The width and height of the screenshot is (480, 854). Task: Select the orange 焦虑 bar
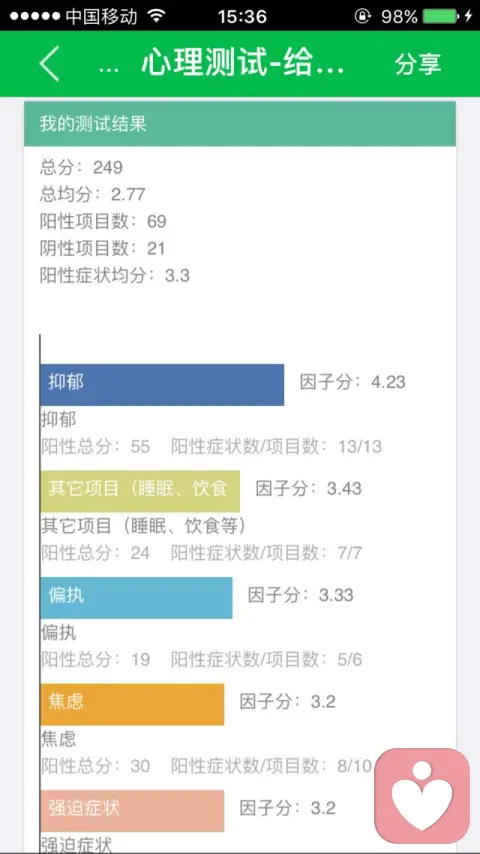[x=132, y=704]
